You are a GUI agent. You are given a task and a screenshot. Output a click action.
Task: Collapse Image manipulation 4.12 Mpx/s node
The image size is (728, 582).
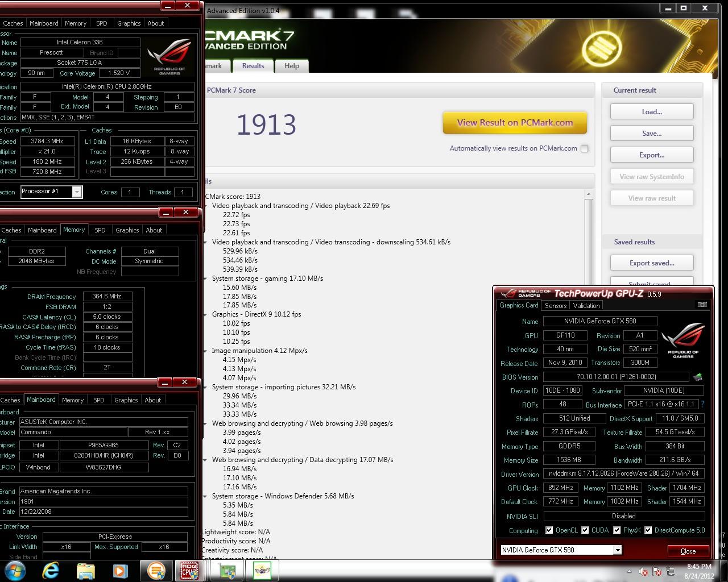click(x=206, y=351)
